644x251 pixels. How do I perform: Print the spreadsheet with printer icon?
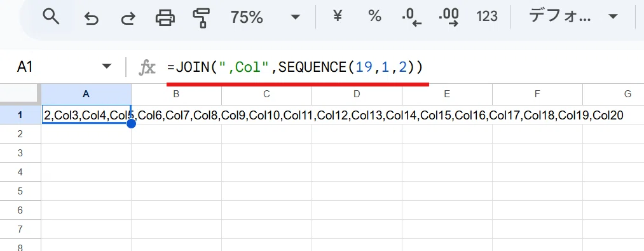(165, 17)
